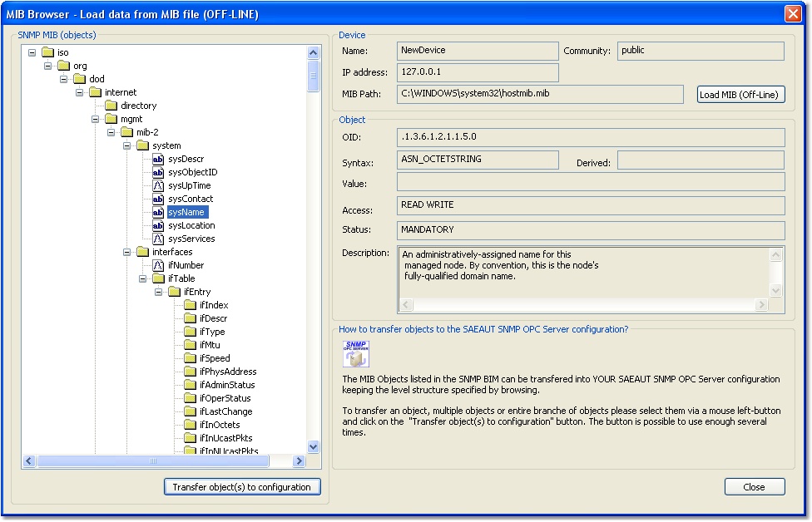This screenshot has width=812, height=522.
Task: Select the ifInUcastPkts label in the tree
Action: click(225, 438)
